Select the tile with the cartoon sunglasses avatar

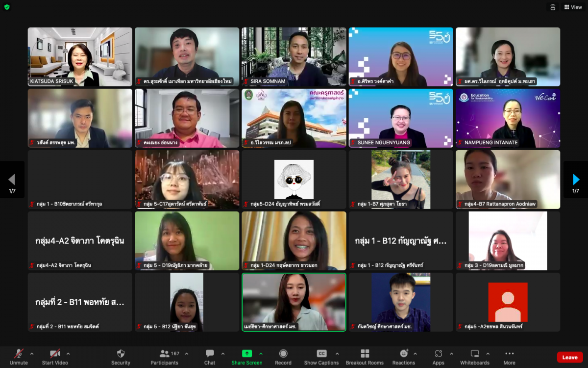pos(294,180)
